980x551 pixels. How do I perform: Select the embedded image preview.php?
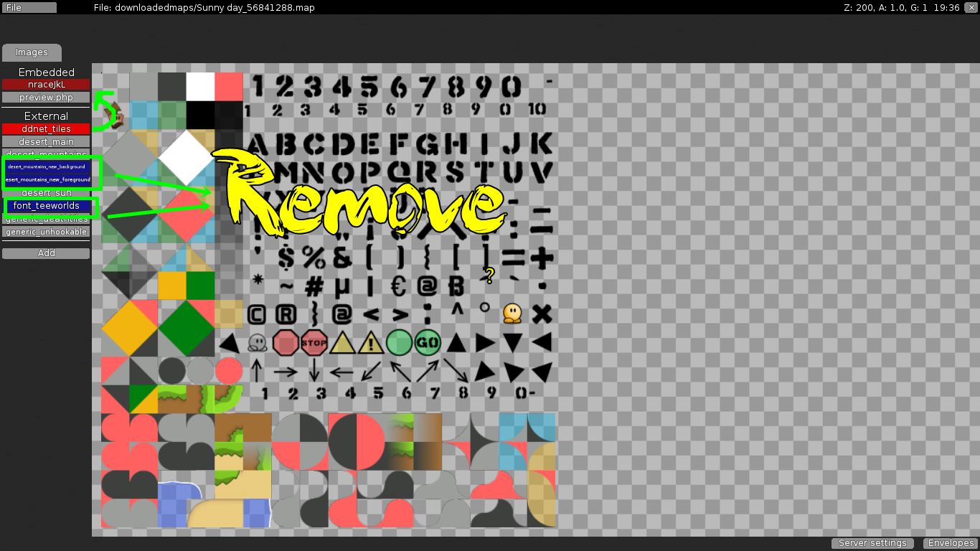click(x=46, y=98)
